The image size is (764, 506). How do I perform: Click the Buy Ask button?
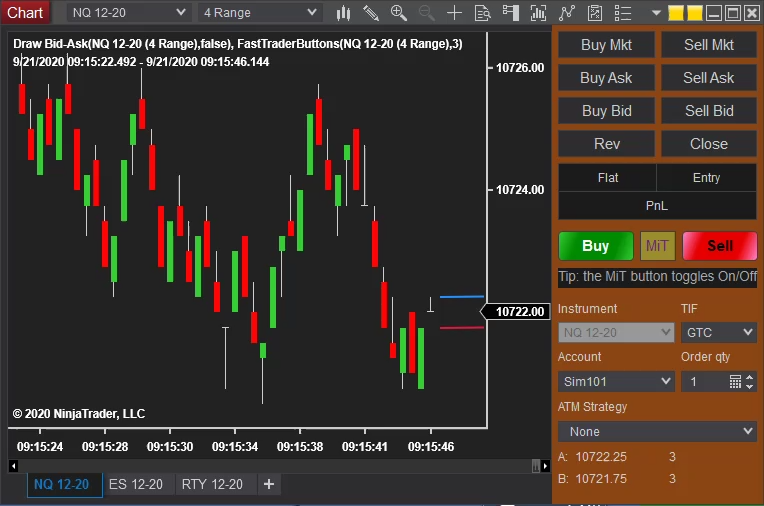point(606,78)
